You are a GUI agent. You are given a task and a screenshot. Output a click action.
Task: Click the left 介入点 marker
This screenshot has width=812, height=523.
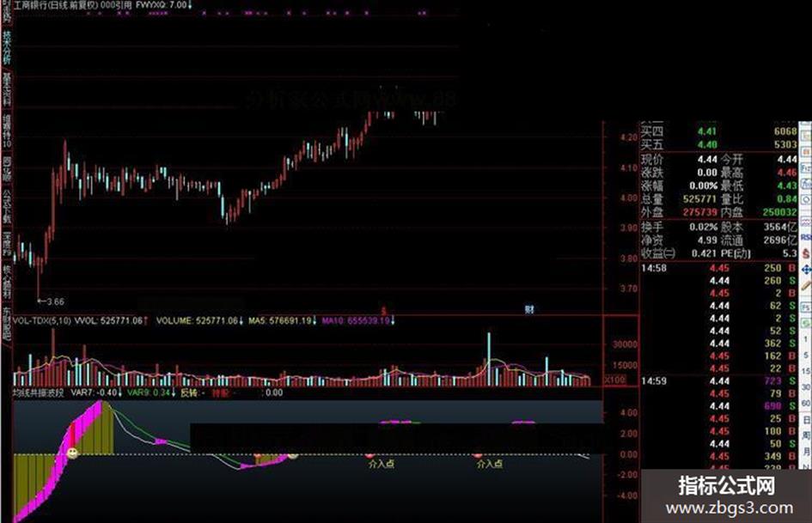[x=382, y=464]
